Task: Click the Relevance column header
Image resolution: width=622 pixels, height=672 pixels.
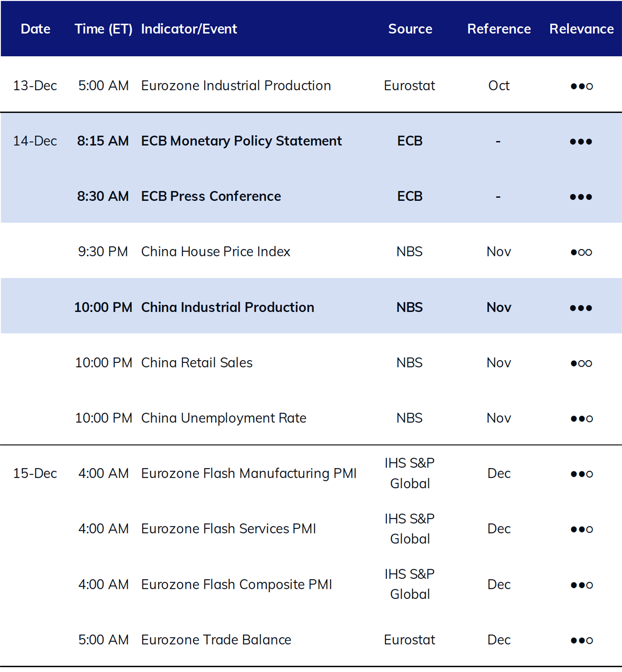Action: 581,29
